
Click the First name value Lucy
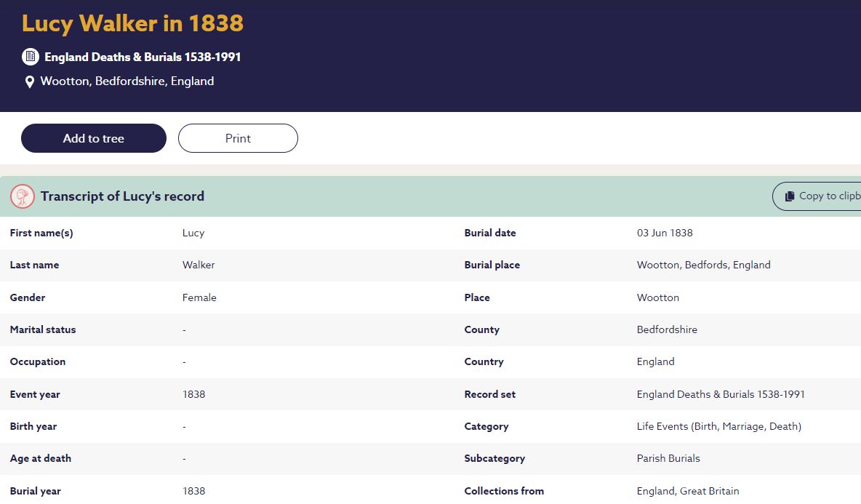193,233
